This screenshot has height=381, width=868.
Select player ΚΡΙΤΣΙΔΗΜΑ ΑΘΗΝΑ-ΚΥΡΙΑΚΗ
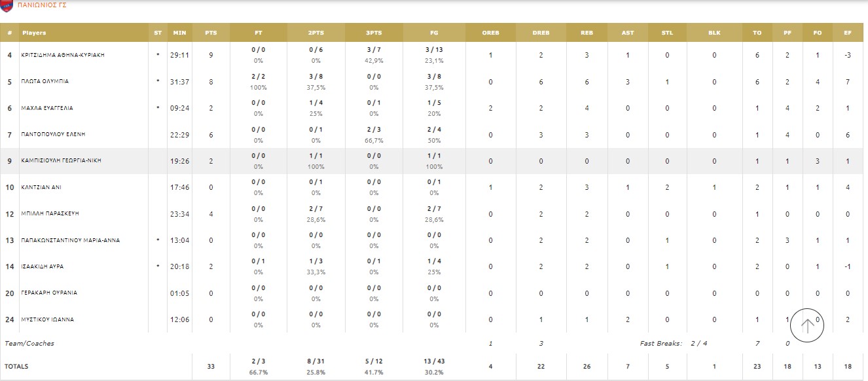click(63, 55)
